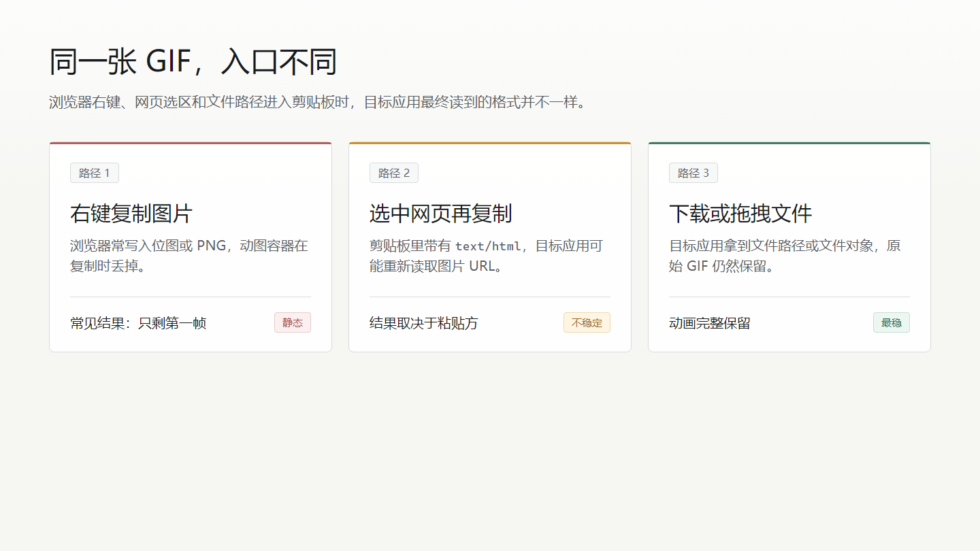Click the orange 不稳定 status tag
The width and height of the screenshot is (980, 551).
click(x=587, y=322)
